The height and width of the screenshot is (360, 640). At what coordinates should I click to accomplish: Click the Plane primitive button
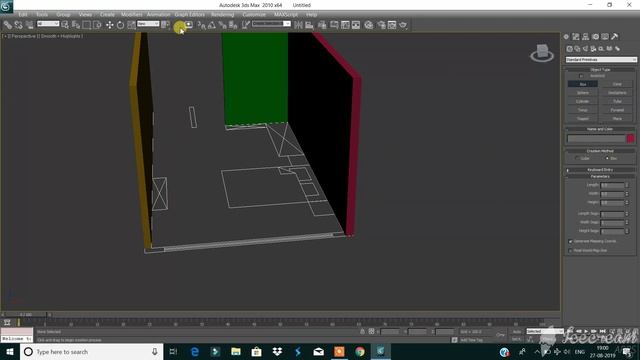pos(617,118)
